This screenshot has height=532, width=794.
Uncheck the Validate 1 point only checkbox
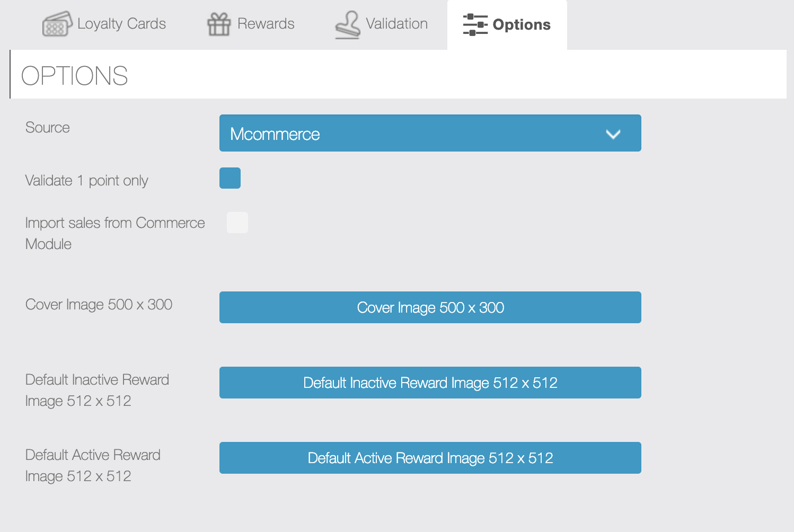pos(230,178)
